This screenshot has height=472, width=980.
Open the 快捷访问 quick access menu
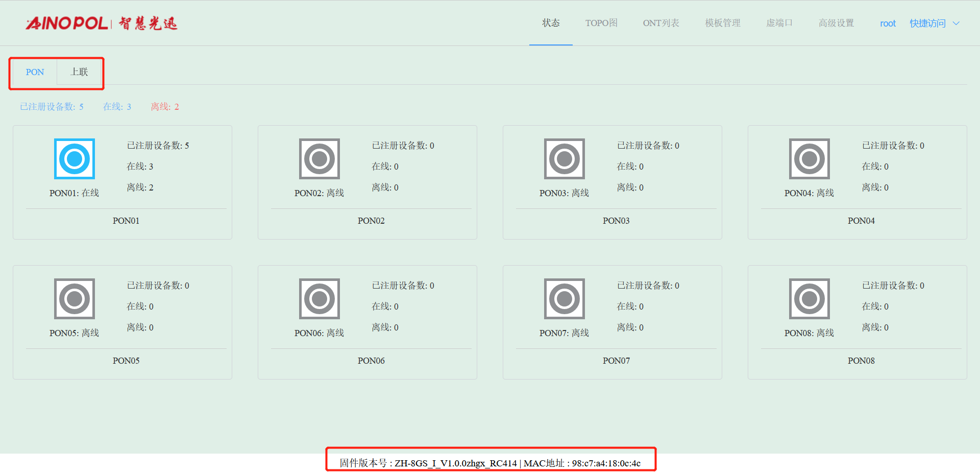click(927, 23)
